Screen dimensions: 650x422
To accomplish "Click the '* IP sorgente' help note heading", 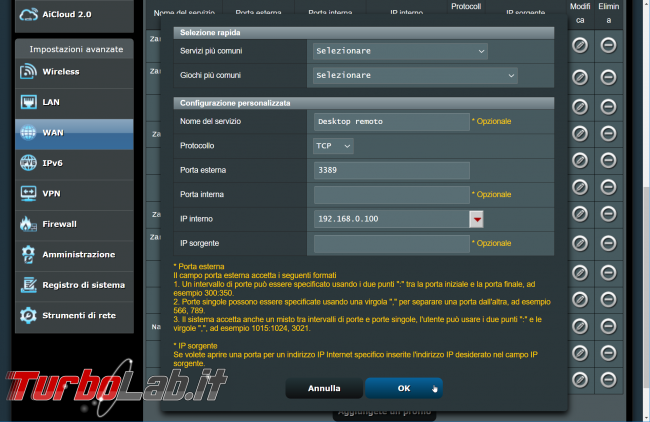I will click(x=195, y=346).
